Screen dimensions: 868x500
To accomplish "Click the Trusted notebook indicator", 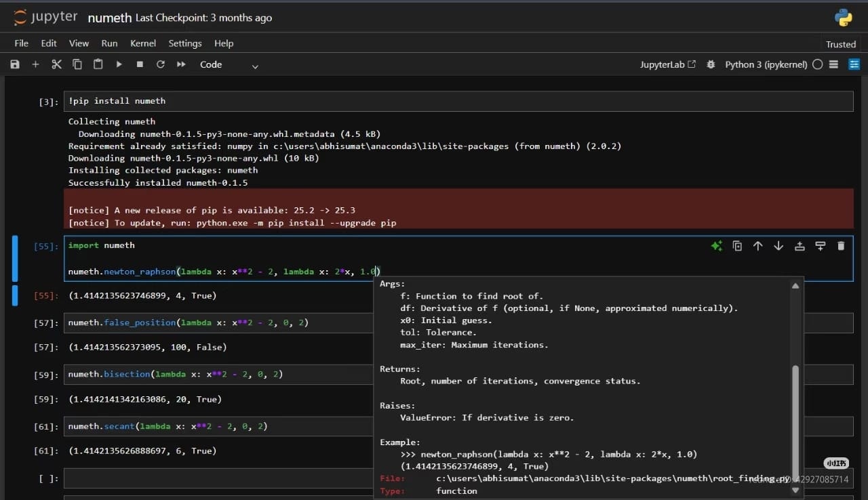I will 840,44.
